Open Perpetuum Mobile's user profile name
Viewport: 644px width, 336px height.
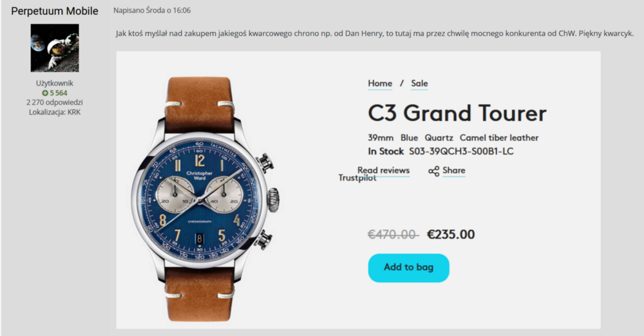[x=55, y=11]
